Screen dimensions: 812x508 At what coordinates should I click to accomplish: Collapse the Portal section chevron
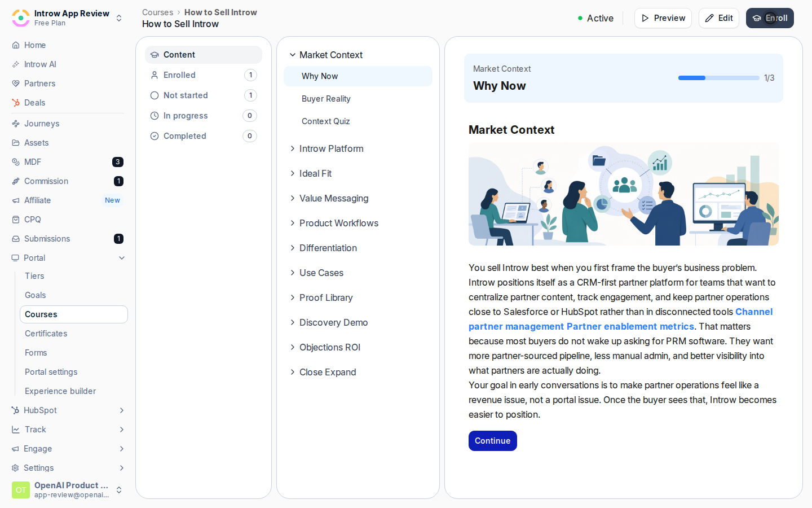(x=122, y=258)
